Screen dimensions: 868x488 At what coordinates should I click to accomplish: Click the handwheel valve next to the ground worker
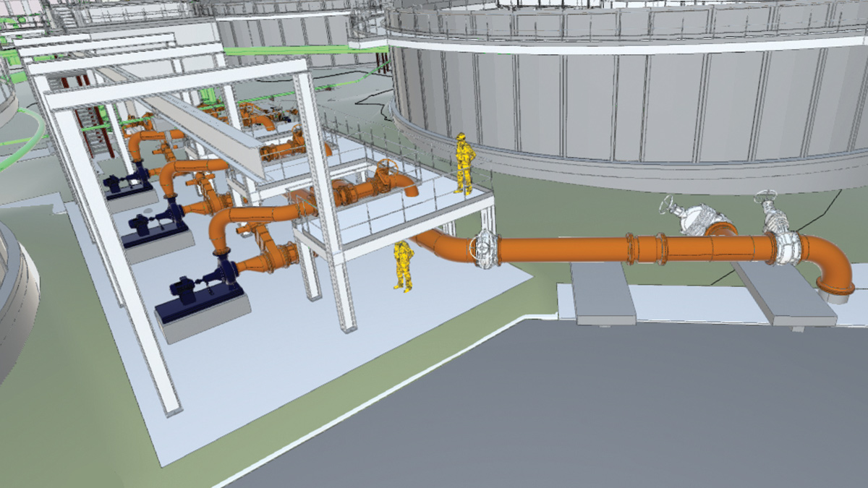483,249
